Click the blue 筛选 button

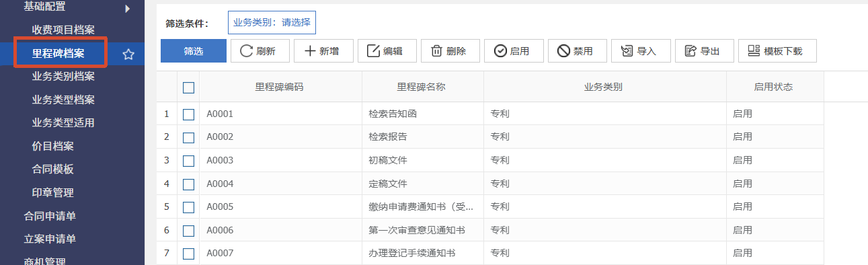194,51
